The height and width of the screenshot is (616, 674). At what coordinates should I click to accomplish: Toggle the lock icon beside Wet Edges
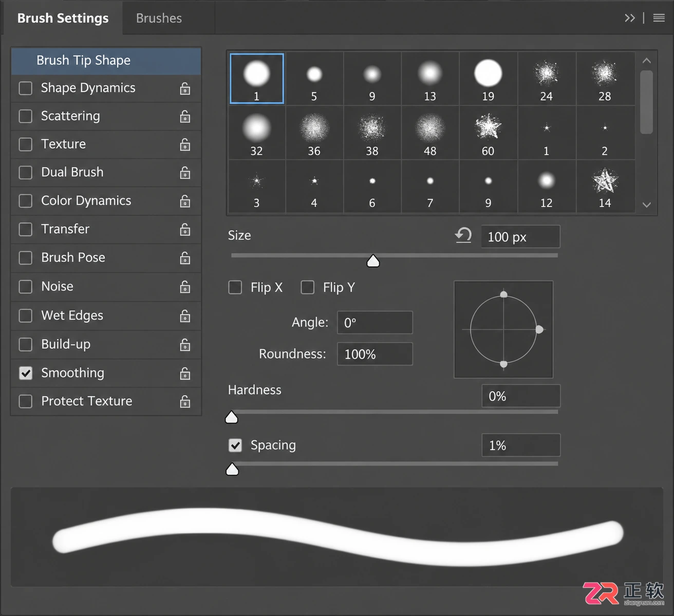pos(185,315)
